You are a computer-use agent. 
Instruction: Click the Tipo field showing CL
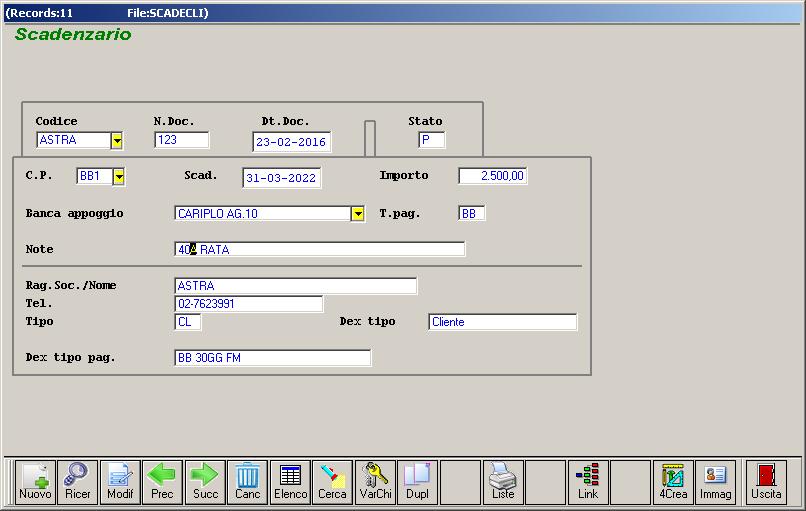click(188, 322)
